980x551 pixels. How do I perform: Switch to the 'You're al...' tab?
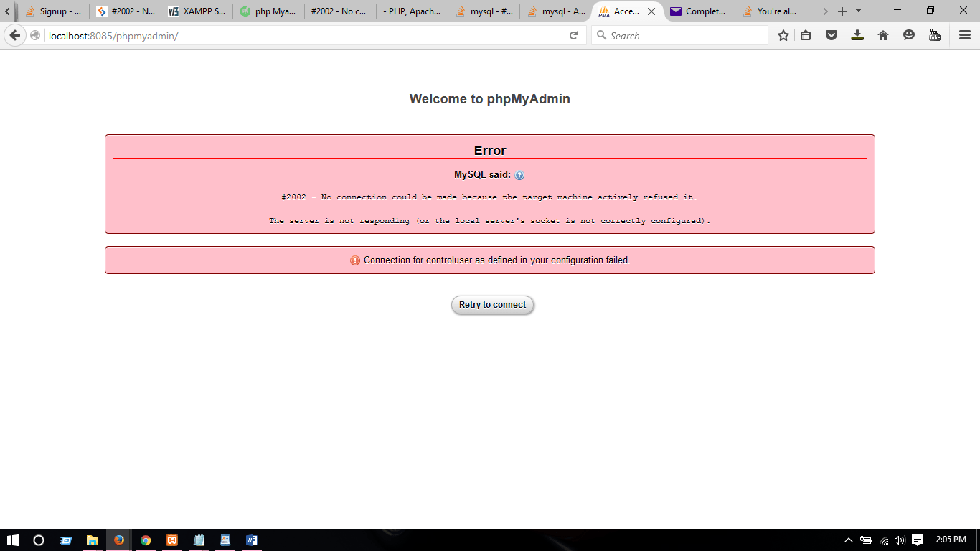pyautogui.click(x=771, y=11)
